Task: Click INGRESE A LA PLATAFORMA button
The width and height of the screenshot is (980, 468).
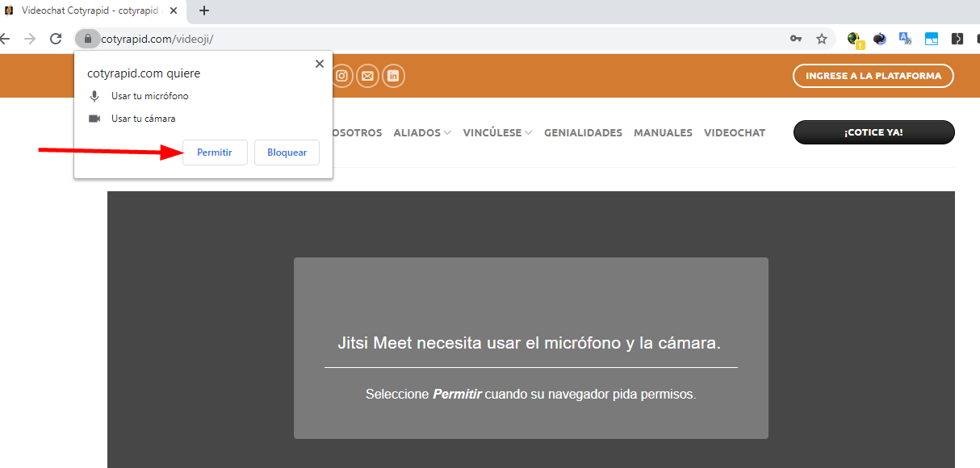Action: [873, 76]
